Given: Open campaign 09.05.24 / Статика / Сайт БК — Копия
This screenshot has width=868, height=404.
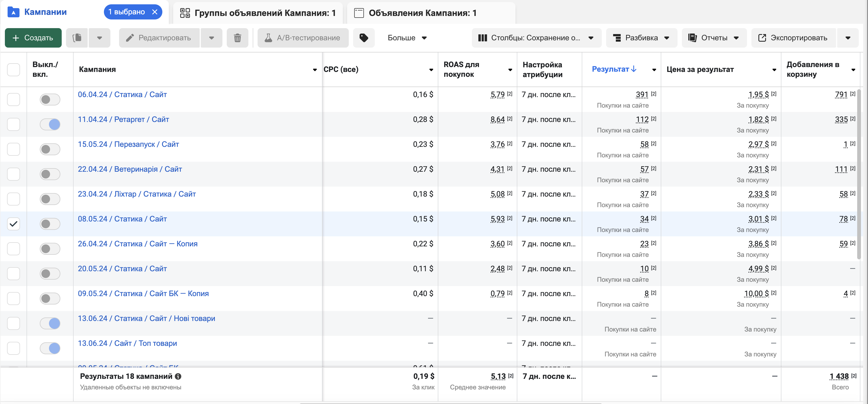Looking at the screenshot, I should (143, 294).
